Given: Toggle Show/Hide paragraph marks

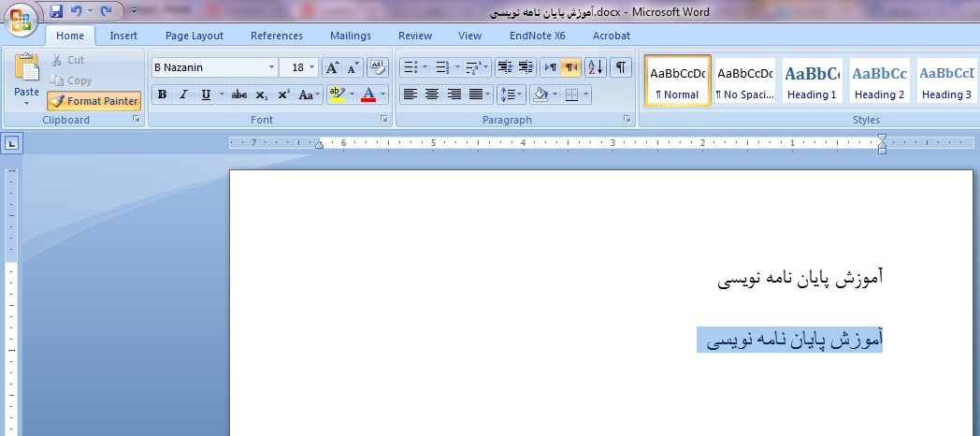Looking at the screenshot, I should (620, 67).
